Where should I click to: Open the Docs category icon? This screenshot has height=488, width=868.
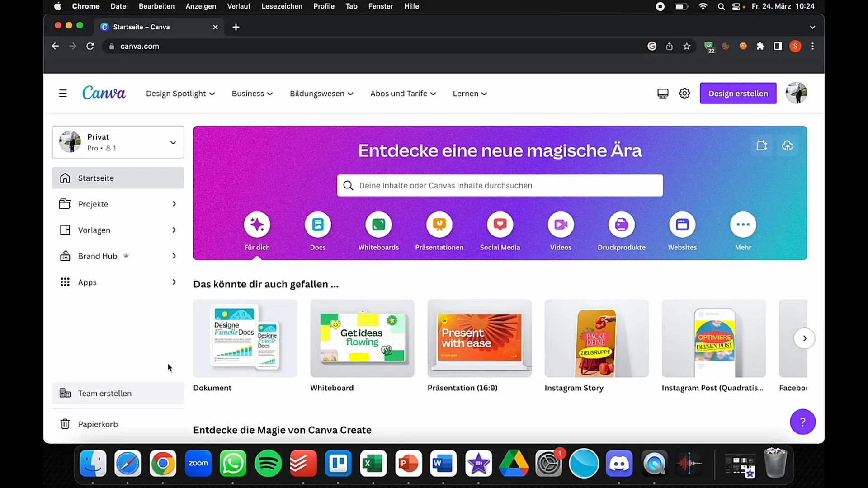click(x=318, y=224)
